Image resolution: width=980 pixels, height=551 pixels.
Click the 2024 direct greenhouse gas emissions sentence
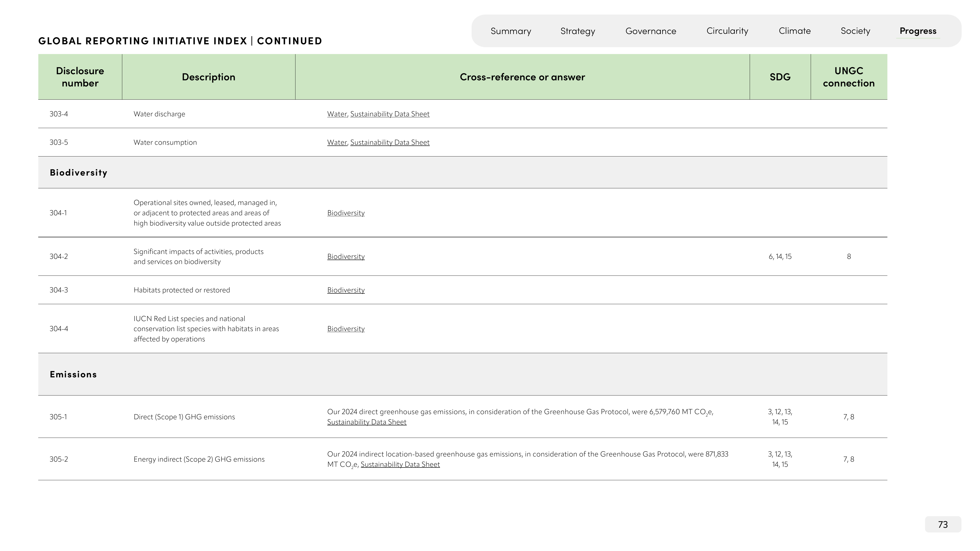520,412
